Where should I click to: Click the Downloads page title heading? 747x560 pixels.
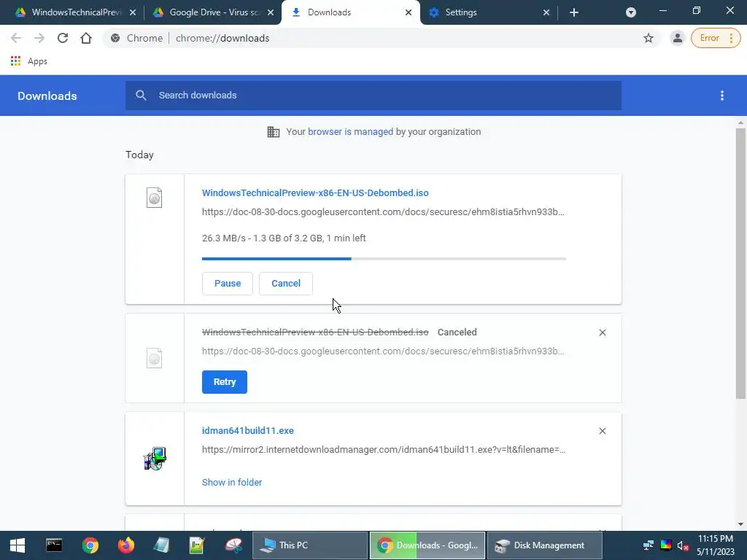coord(47,96)
